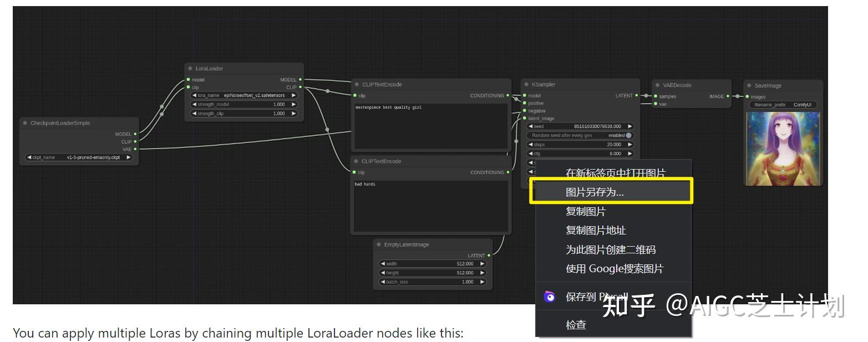This screenshot has width=868, height=342.
Task: Click 检查 at the bottom of the menu
Action: pyautogui.click(x=576, y=325)
